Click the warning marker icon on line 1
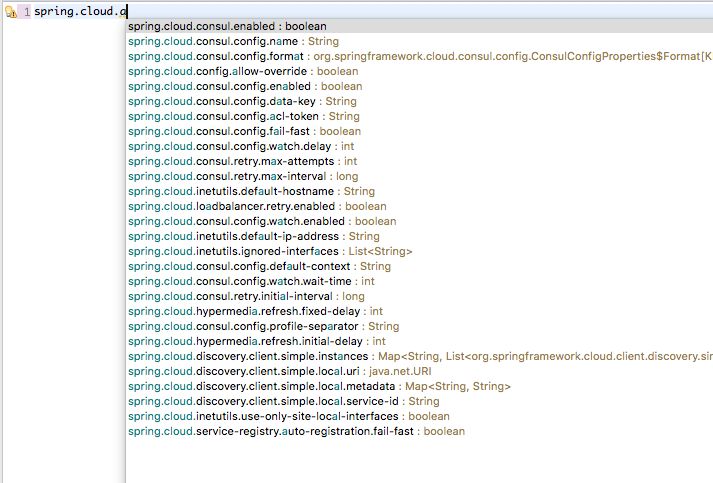The image size is (713, 483). coord(11,12)
